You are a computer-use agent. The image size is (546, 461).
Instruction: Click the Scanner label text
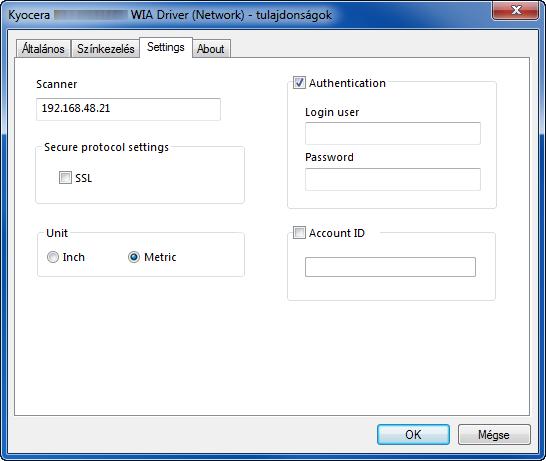57,84
